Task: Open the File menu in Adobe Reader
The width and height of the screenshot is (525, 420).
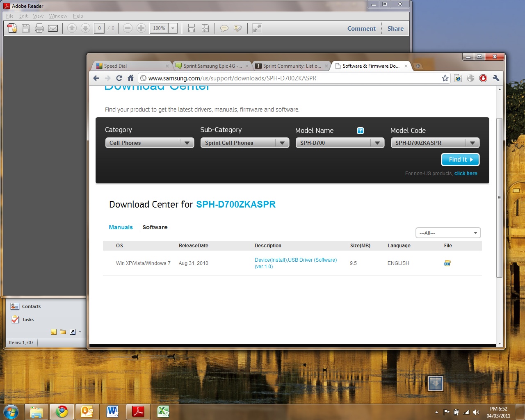Action: (10, 16)
